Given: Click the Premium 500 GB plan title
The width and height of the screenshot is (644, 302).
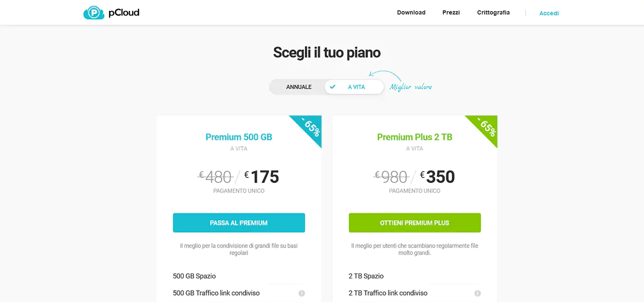Looking at the screenshot, I should point(239,137).
